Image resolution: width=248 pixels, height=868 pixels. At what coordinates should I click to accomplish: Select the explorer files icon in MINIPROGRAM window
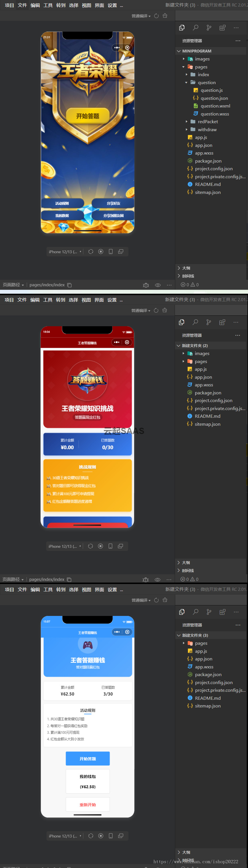pos(182,28)
